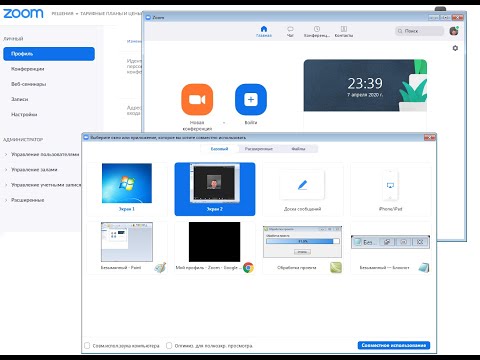Open the Home tab in Zoom app
The height and width of the screenshot is (360, 480).
click(264, 31)
